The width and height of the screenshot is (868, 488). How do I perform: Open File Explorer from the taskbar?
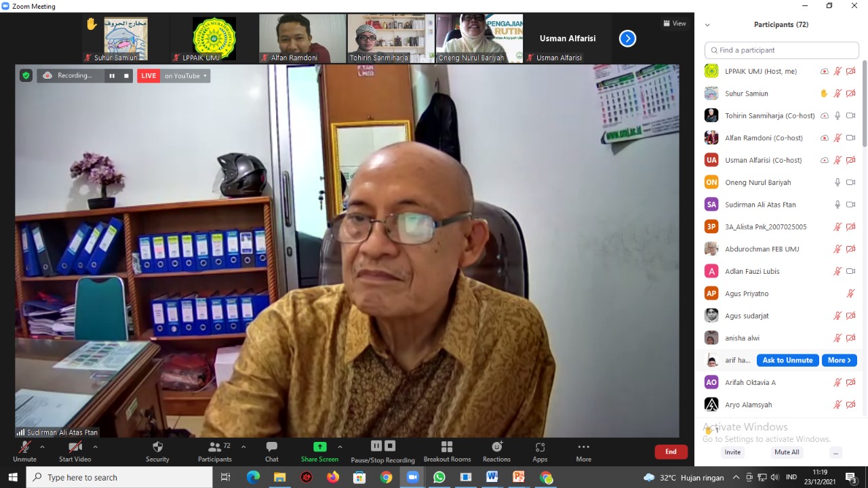(x=279, y=477)
